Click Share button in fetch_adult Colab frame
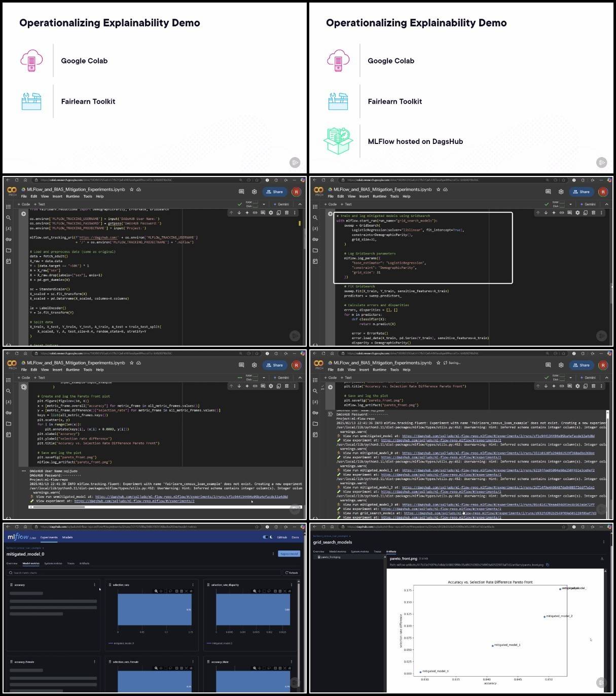The image size is (616, 696). [275, 192]
